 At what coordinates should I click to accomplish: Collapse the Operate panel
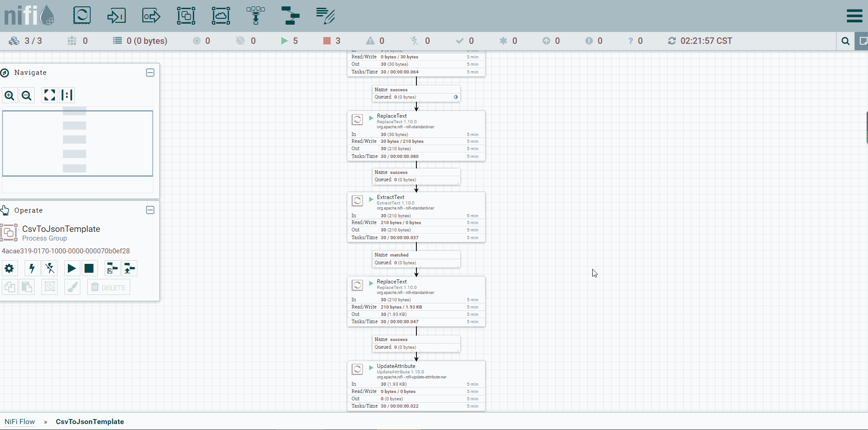pyautogui.click(x=150, y=210)
